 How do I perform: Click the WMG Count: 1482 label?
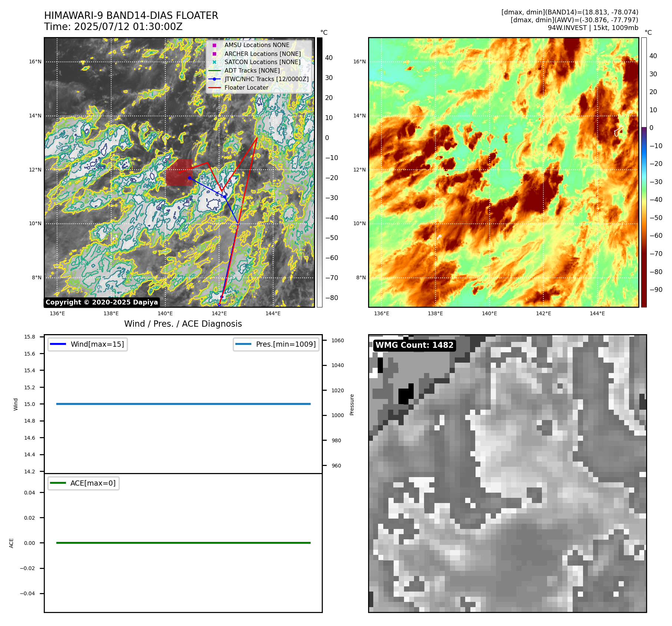pos(414,345)
